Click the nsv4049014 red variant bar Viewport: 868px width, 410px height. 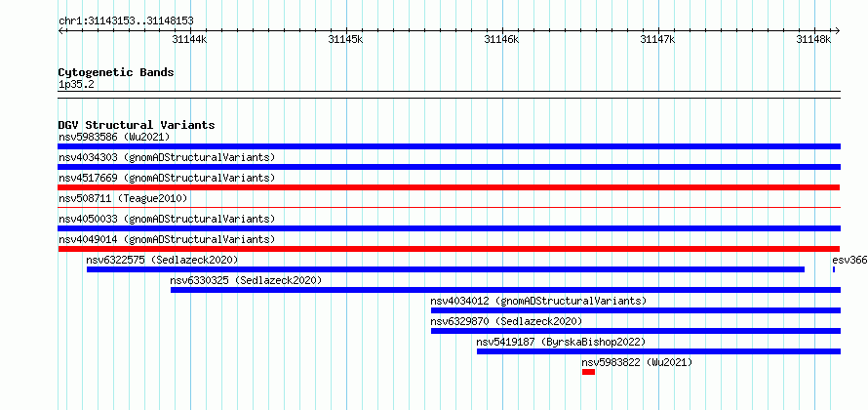coord(449,249)
